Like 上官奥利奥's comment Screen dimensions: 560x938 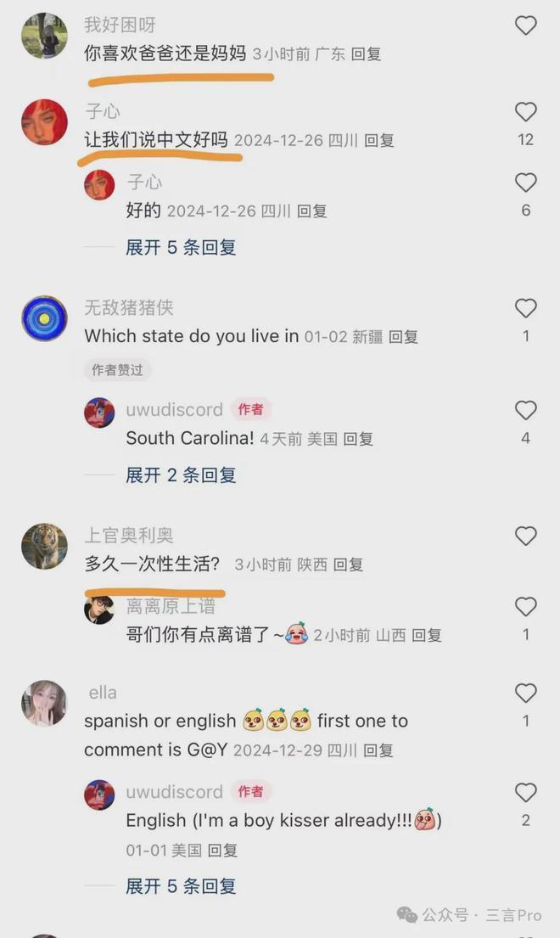point(525,536)
